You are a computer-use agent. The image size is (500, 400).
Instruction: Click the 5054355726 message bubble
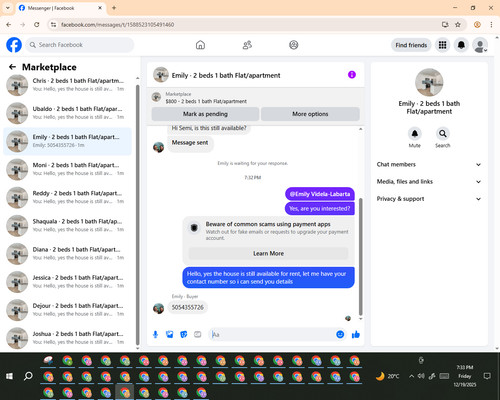(188, 307)
